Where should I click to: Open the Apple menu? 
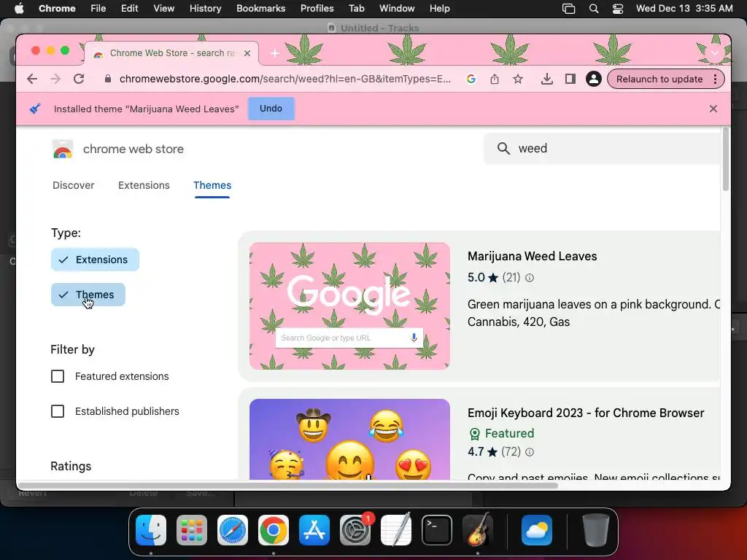(19, 9)
